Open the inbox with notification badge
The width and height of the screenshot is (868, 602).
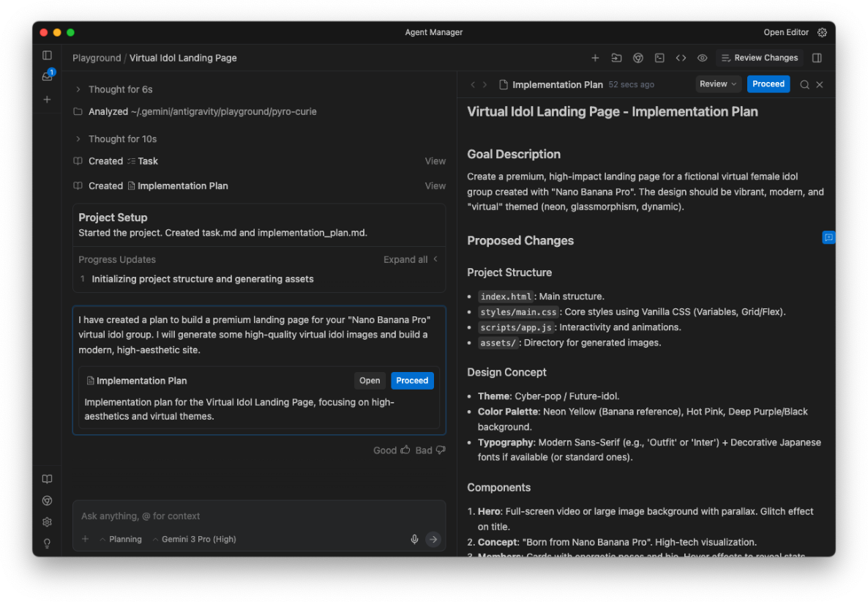click(47, 77)
